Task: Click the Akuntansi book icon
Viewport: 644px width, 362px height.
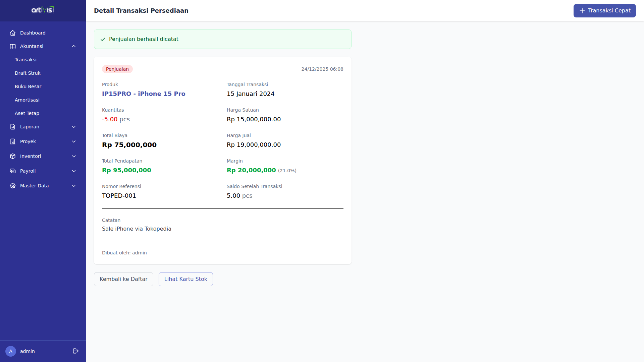Action: coord(13,46)
